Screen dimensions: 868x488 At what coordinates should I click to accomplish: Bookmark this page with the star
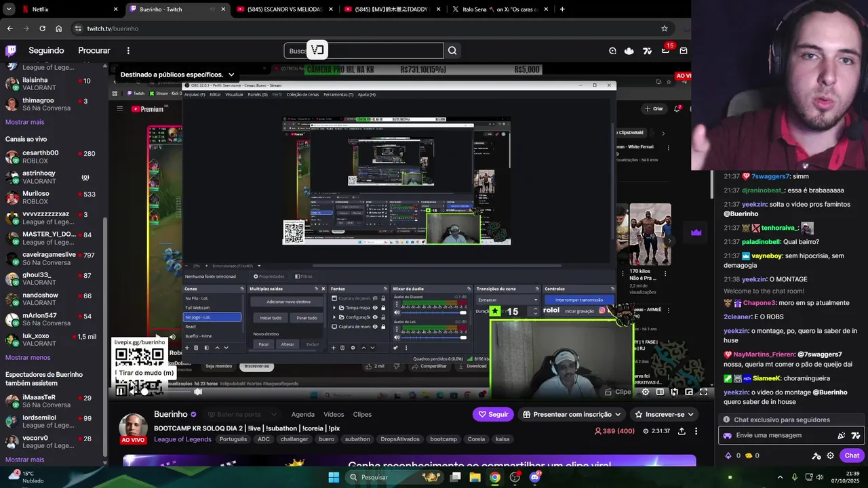(x=665, y=28)
